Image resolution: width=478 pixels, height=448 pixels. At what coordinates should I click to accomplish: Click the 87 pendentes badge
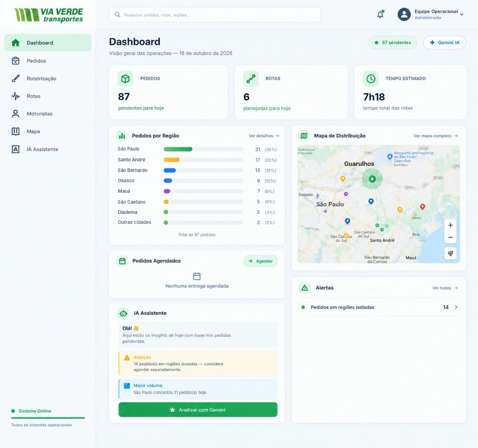[393, 43]
